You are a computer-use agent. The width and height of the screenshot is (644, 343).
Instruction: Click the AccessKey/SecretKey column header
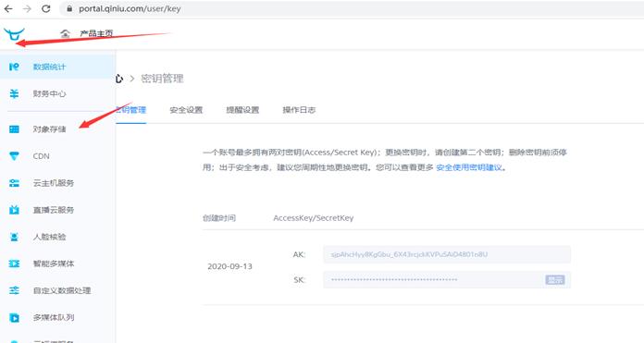(314, 218)
